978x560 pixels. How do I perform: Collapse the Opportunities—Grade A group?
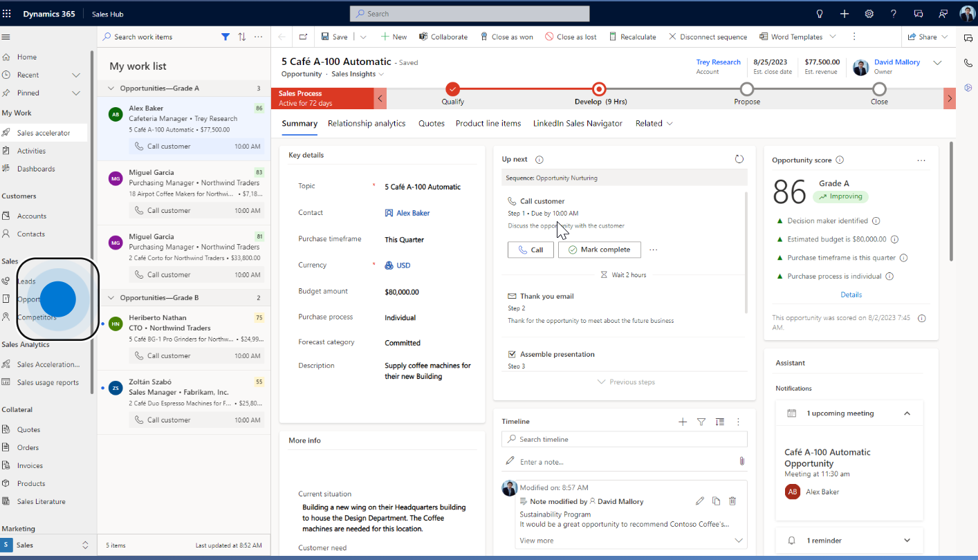pyautogui.click(x=111, y=88)
